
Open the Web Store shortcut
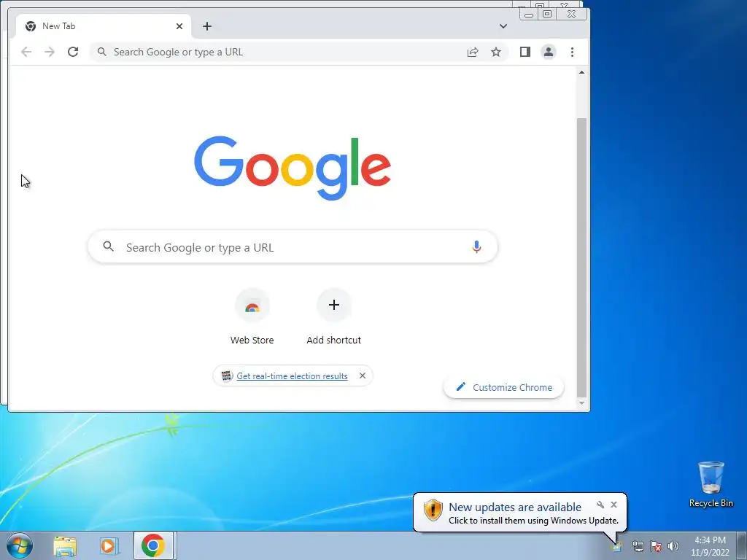point(252,316)
